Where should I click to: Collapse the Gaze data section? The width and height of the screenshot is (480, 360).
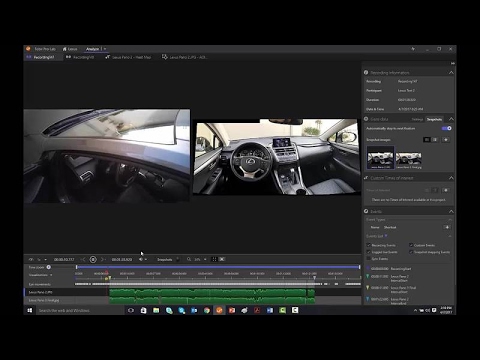[x=451, y=119]
